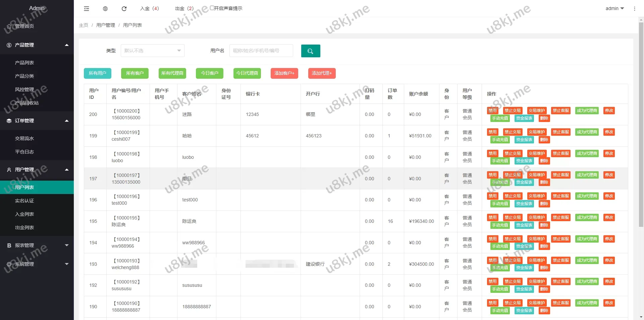Collapse the sidebar with the hamburger icon
644x320 pixels.
[87, 9]
